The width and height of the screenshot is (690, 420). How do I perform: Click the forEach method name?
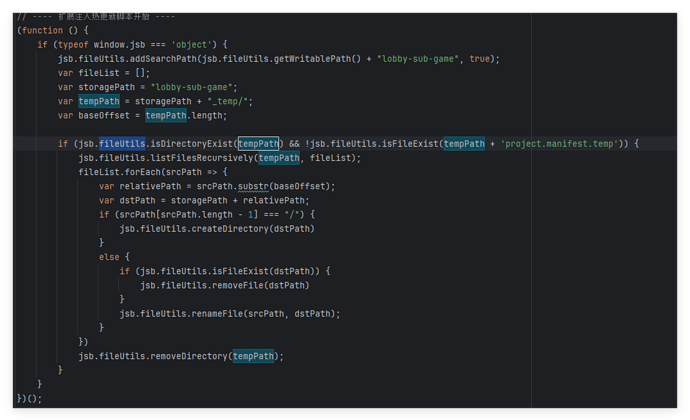[x=141, y=172]
